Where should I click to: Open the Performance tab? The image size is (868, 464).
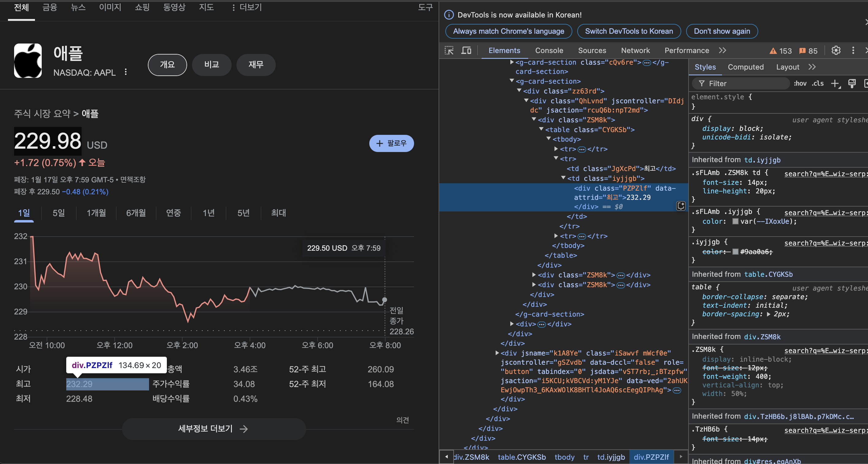point(687,51)
